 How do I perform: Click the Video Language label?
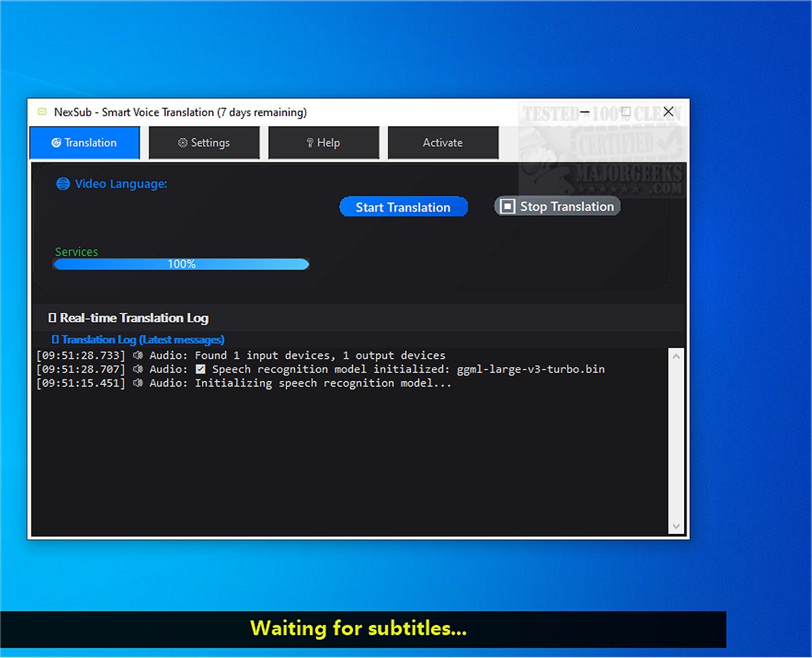pos(121,183)
